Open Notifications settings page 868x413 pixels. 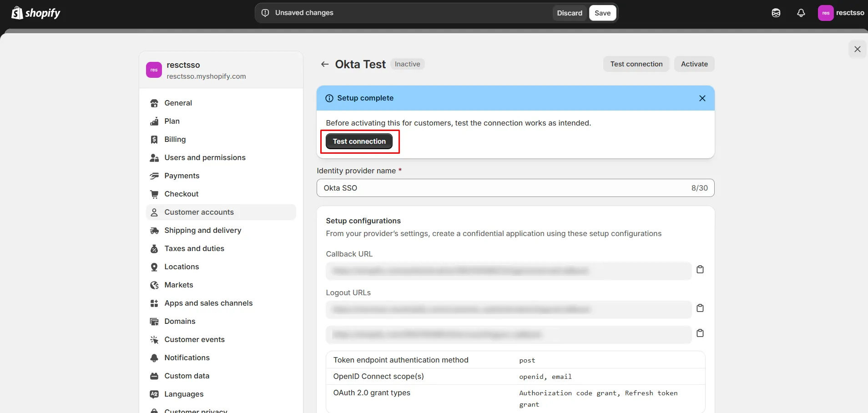[221, 358]
